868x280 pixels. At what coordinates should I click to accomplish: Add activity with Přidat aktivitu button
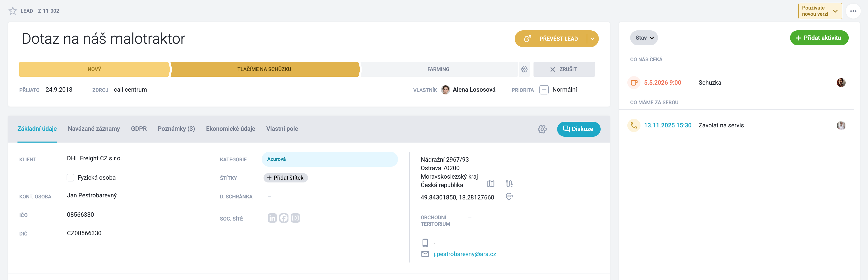(819, 38)
